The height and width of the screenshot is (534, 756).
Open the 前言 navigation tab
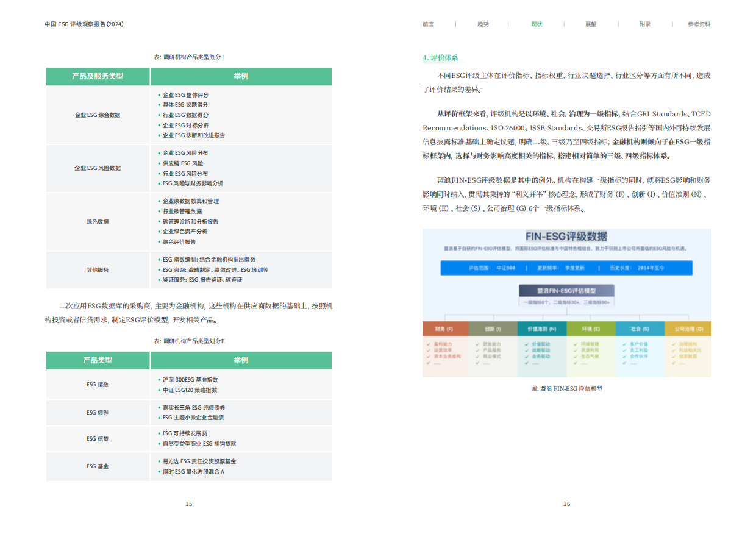(429, 24)
